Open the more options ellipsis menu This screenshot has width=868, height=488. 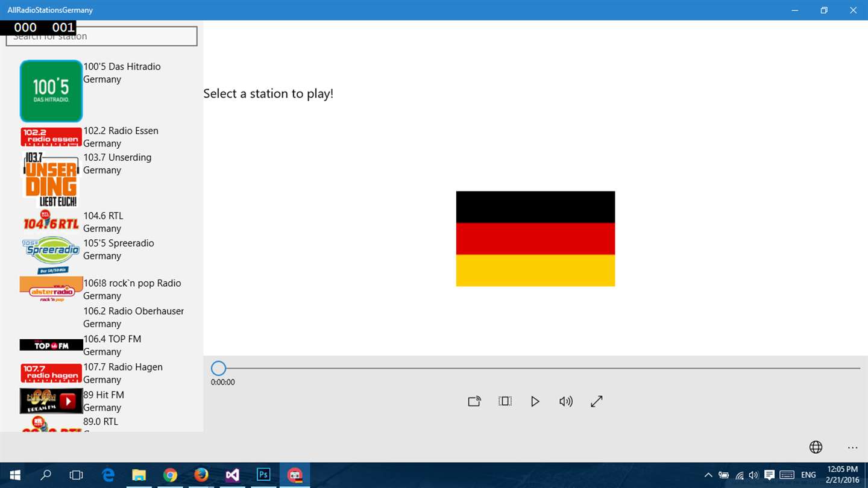(x=852, y=448)
